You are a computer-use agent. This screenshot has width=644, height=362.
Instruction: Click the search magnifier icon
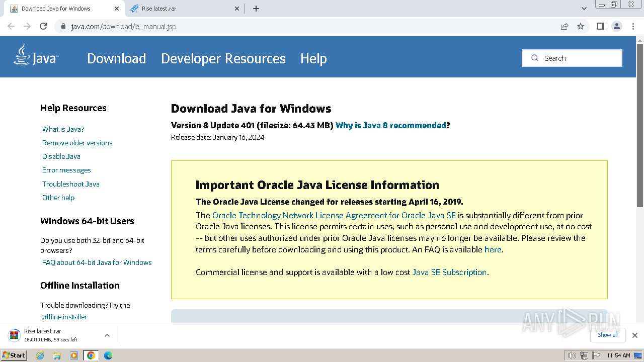point(534,58)
